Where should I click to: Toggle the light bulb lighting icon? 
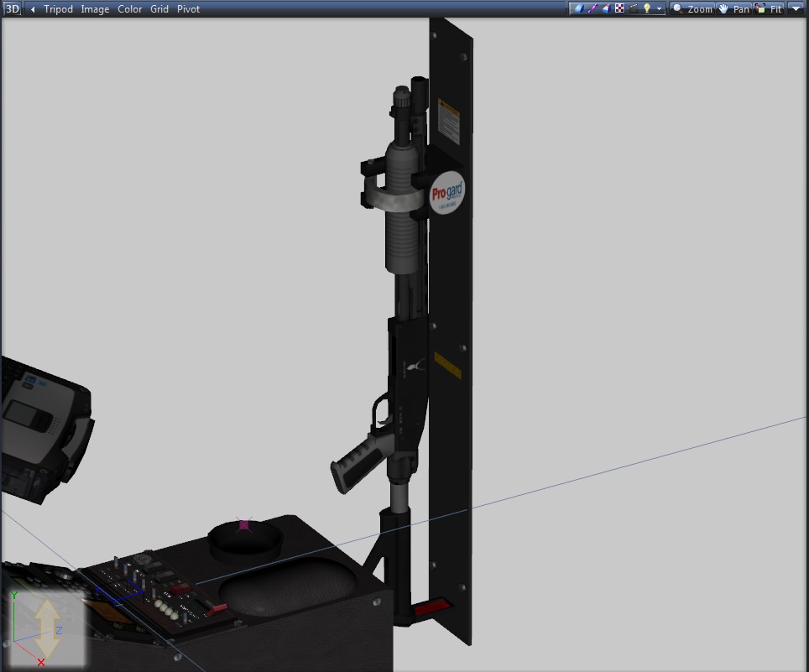click(647, 8)
